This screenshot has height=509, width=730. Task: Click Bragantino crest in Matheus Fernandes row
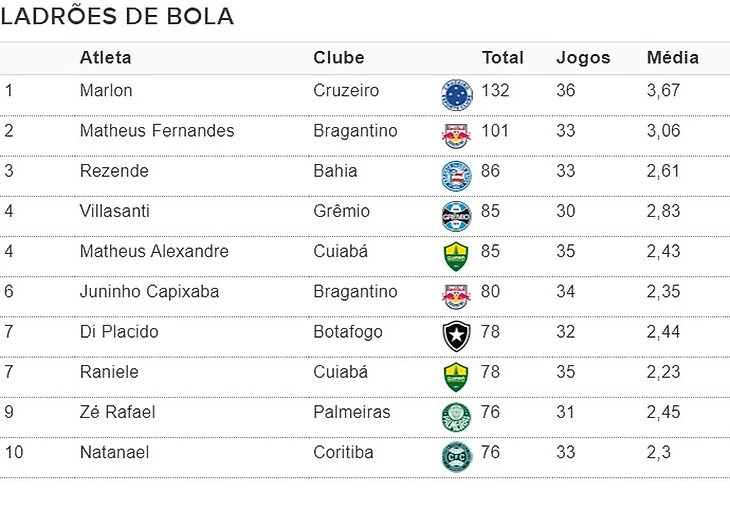point(456,135)
